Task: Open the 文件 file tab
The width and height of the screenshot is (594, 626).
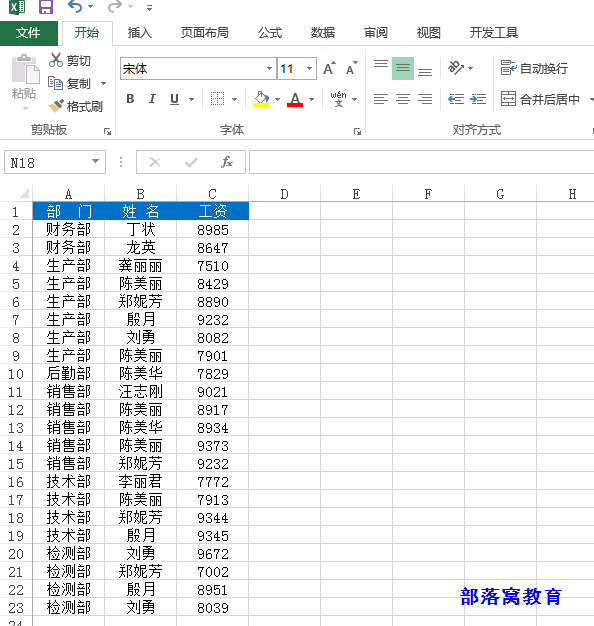Action: pyautogui.click(x=28, y=33)
